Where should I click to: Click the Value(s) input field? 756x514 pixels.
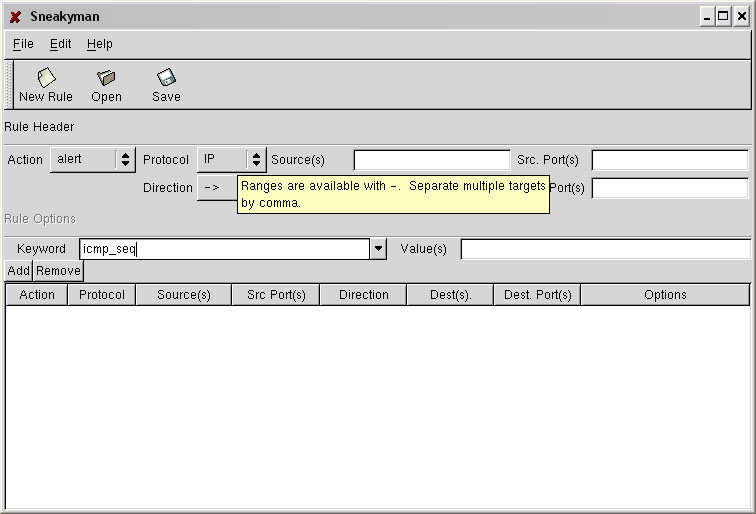click(x=605, y=249)
